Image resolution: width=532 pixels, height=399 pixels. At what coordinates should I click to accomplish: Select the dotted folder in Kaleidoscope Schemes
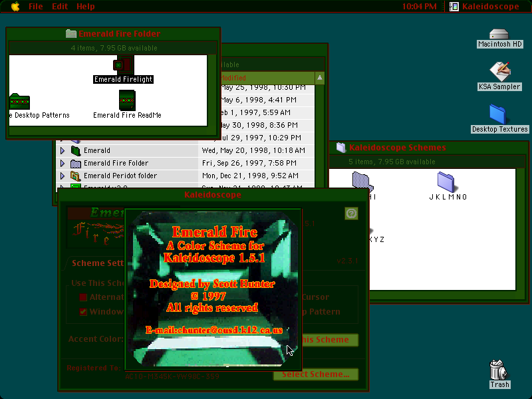click(x=362, y=182)
